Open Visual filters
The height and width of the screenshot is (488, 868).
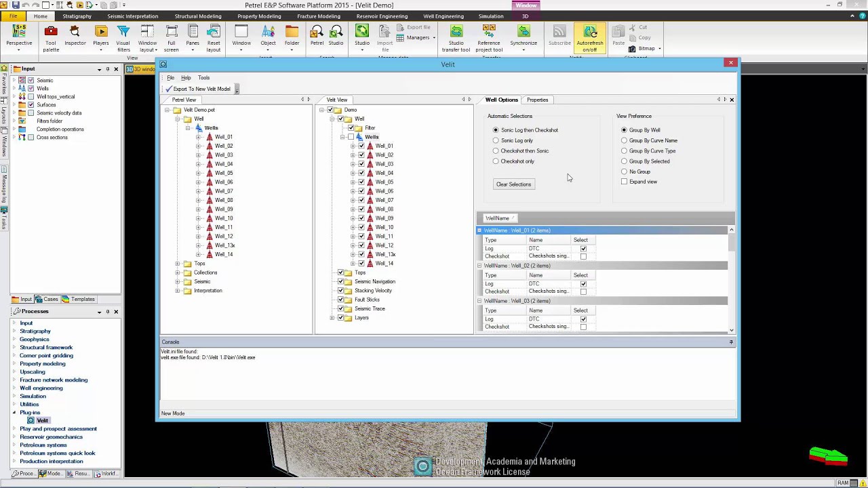(123, 38)
